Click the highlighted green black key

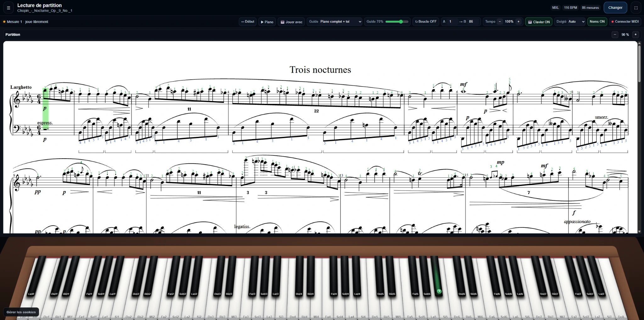point(437,277)
